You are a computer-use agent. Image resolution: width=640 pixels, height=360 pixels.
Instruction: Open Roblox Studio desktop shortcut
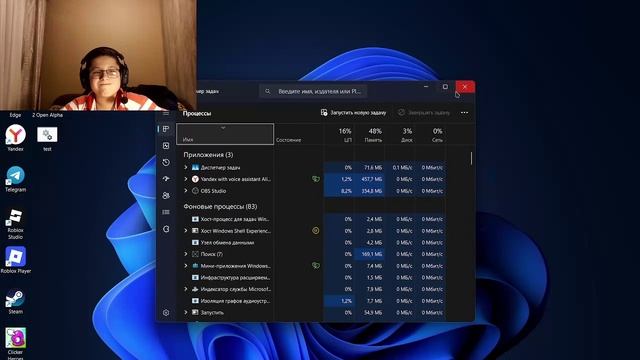pos(16,224)
